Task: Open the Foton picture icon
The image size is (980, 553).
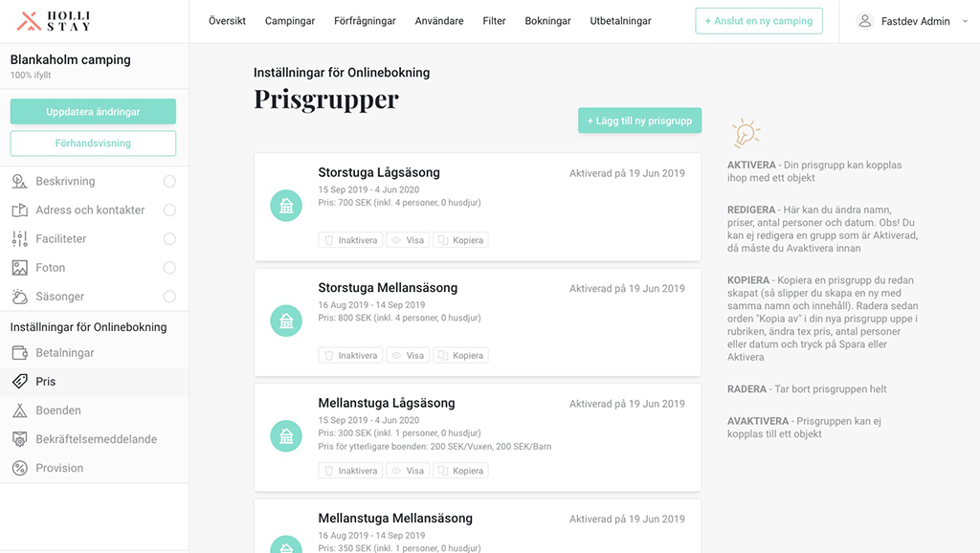Action: pos(19,268)
